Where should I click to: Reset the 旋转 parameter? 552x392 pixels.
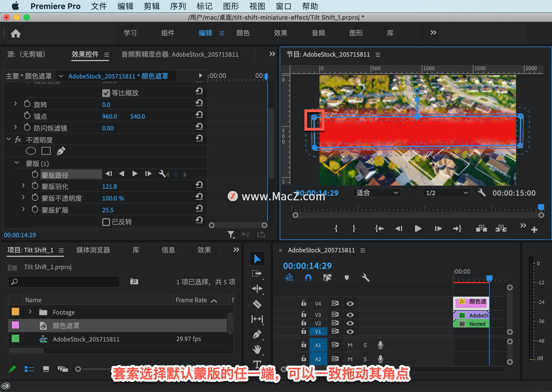pyautogui.click(x=199, y=103)
